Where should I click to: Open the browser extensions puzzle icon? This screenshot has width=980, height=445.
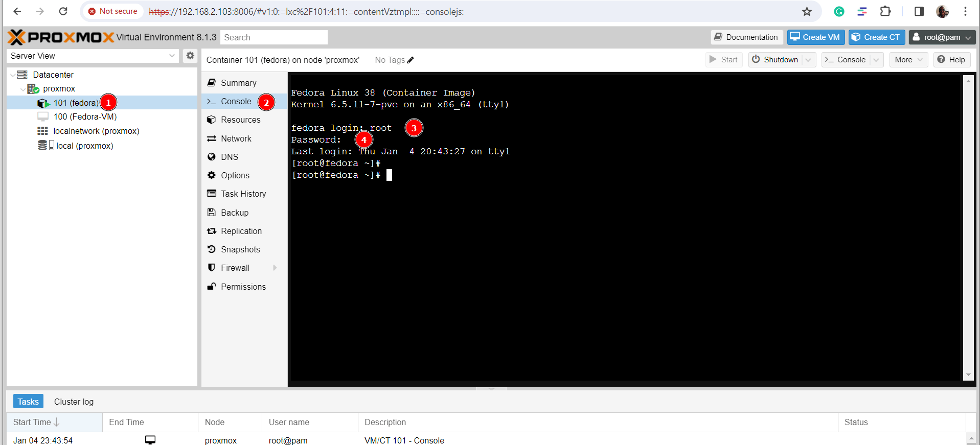pyautogui.click(x=885, y=11)
